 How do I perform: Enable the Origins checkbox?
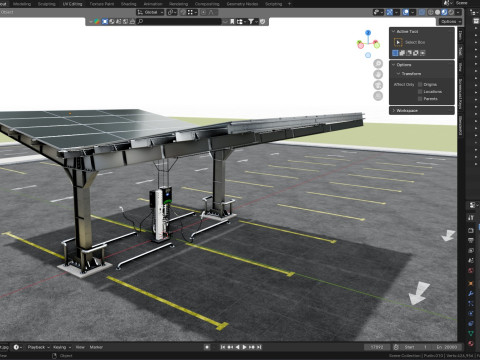click(420, 84)
